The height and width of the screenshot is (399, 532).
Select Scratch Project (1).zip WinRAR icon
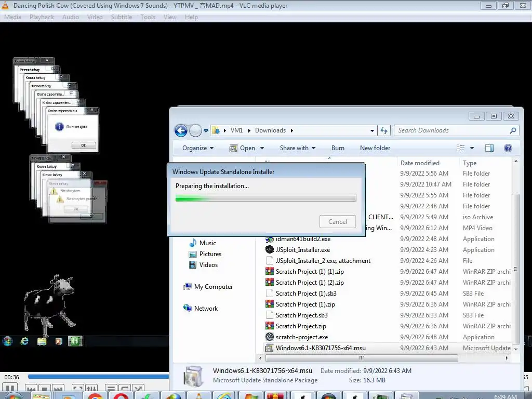270,304
